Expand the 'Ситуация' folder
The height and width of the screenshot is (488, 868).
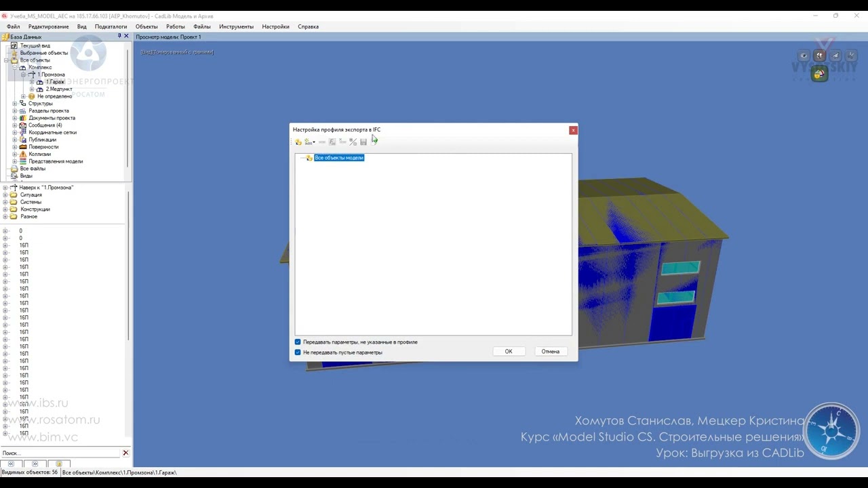pyautogui.click(x=5, y=195)
